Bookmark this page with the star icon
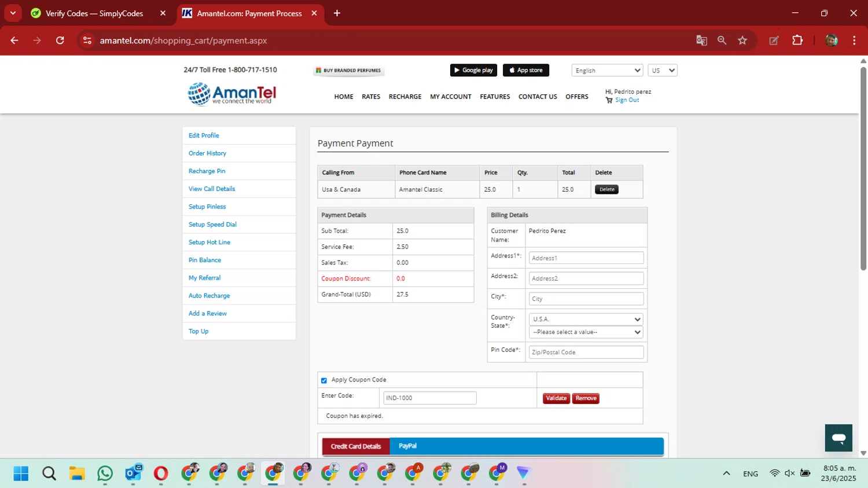The width and height of the screenshot is (868, 488). pos(742,41)
